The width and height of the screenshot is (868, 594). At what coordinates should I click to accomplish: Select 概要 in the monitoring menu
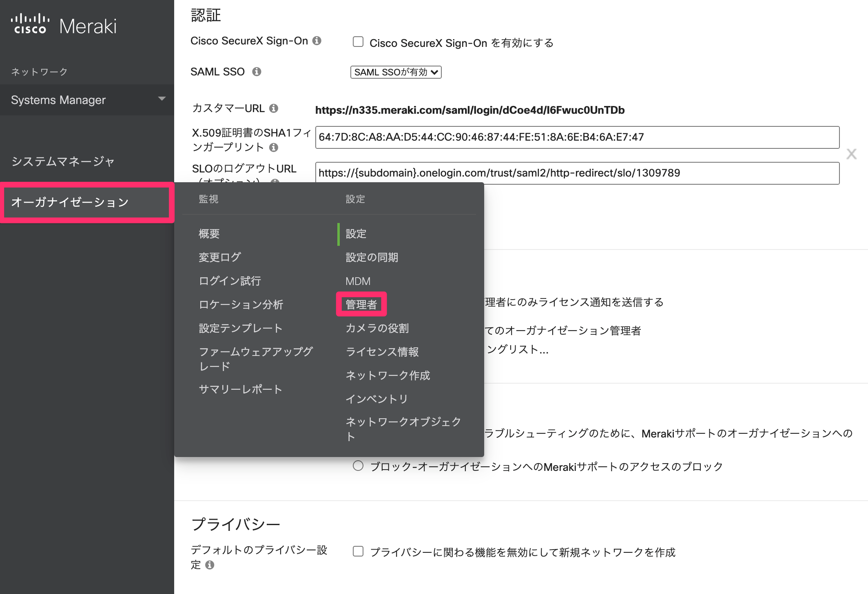tap(209, 234)
